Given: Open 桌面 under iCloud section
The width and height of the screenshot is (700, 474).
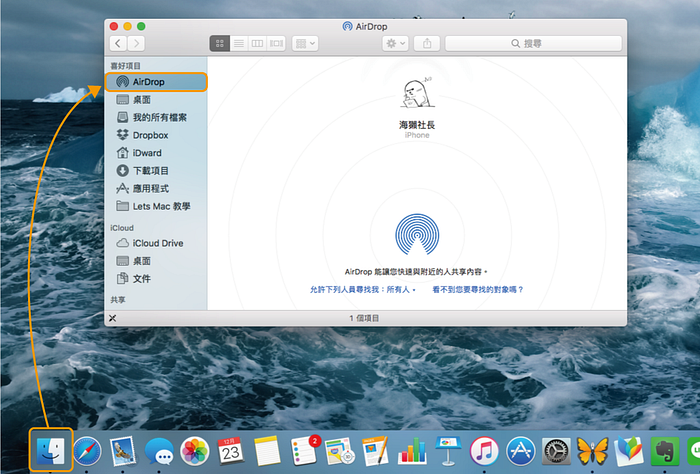Looking at the screenshot, I should 156,261.
